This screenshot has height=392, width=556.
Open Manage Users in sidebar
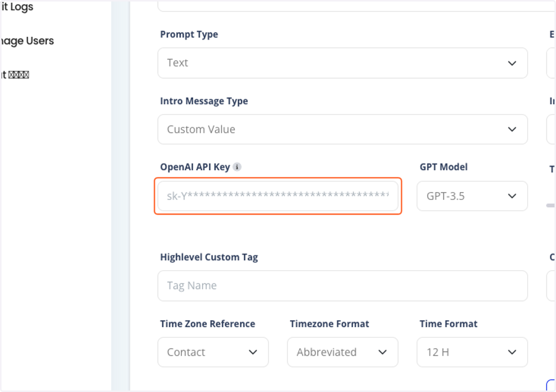(x=27, y=41)
